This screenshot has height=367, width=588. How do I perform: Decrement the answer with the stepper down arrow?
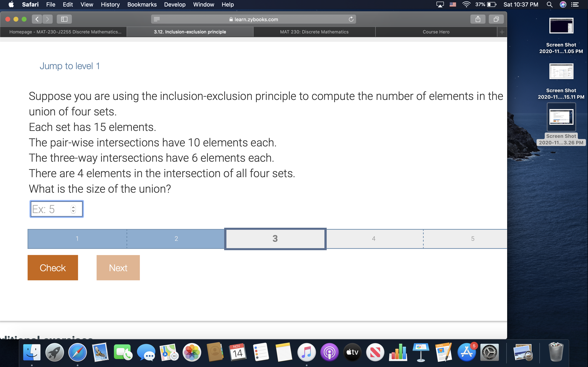[73, 211]
